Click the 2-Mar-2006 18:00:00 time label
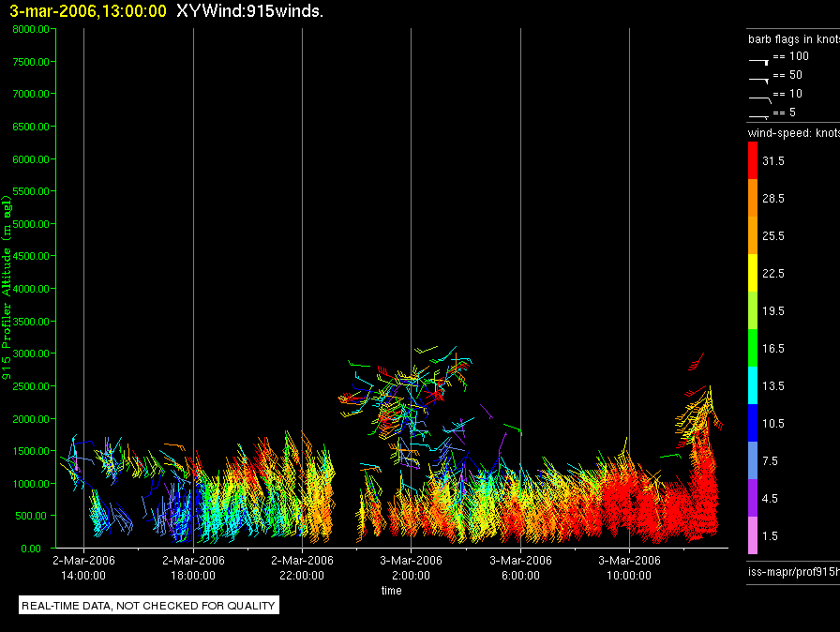Screen dimensions: 840x632 point(193,567)
